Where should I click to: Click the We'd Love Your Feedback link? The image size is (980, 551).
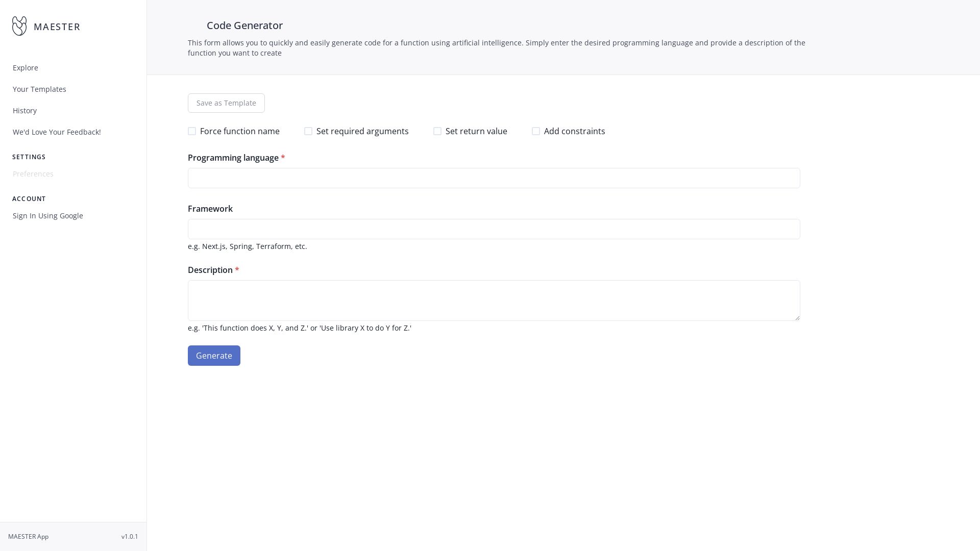pos(56,132)
